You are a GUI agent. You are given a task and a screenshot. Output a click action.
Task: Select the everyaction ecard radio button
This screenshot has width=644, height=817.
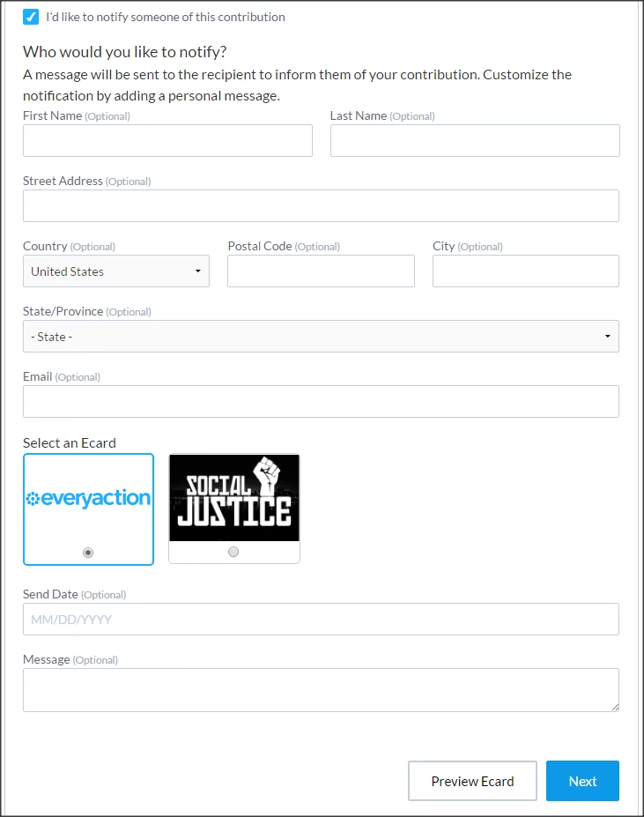coord(88,553)
